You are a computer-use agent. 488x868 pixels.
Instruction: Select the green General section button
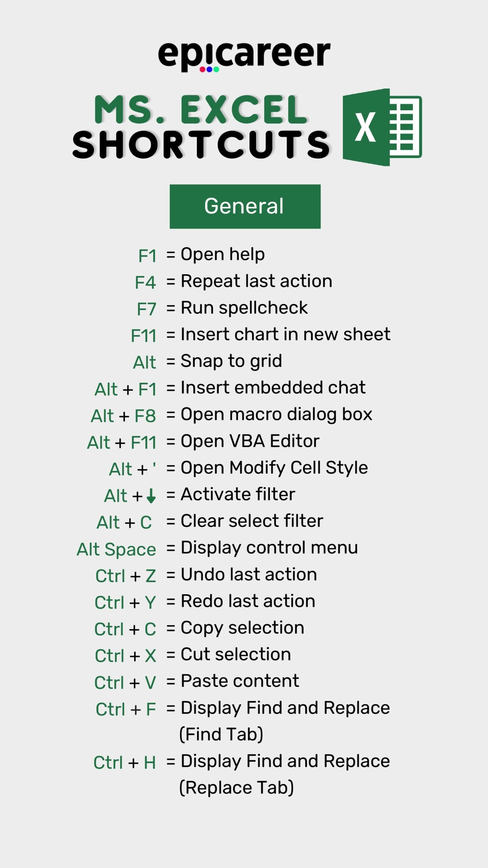245,206
